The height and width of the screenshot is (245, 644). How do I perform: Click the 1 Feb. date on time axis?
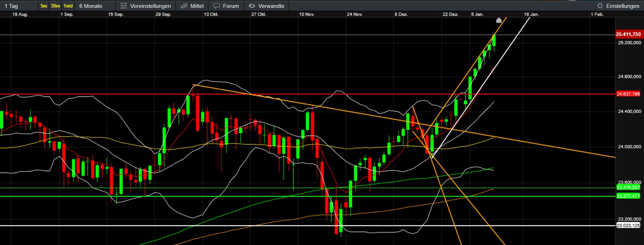click(x=597, y=14)
